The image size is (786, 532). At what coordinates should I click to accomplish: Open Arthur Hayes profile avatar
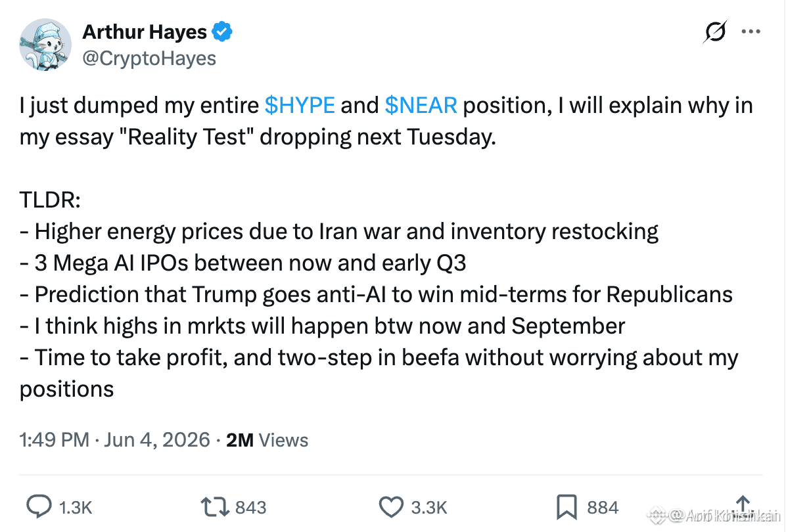[x=45, y=45]
